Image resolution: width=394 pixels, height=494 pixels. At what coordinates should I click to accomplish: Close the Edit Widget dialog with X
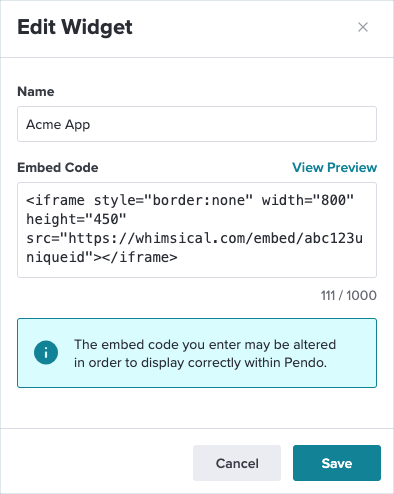[363, 27]
